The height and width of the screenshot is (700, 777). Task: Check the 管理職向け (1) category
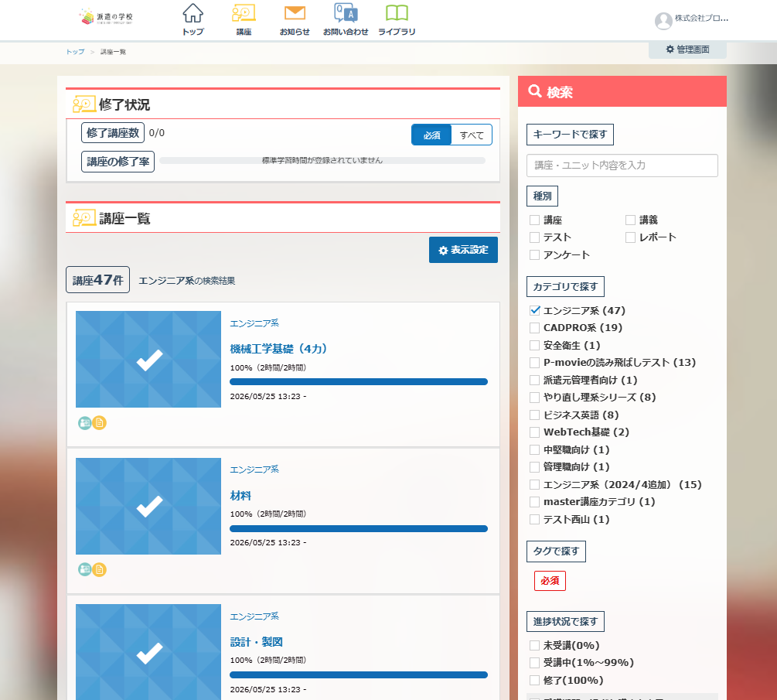[534, 467]
